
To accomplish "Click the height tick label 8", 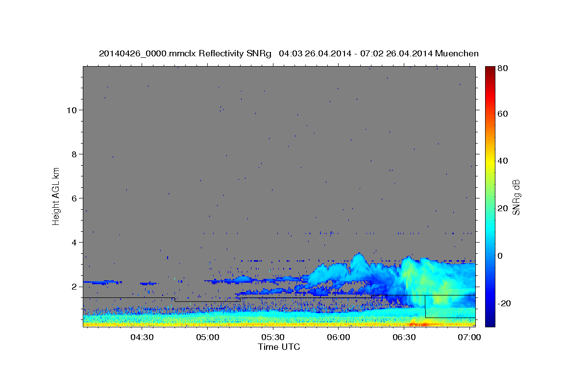I will [74, 154].
